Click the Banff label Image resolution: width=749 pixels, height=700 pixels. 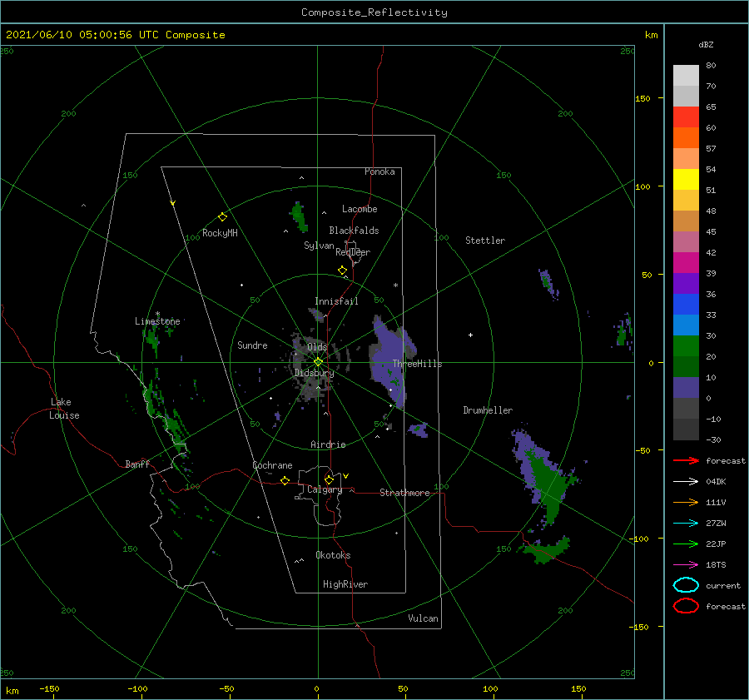pyautogui.click(x=137, y=464)
